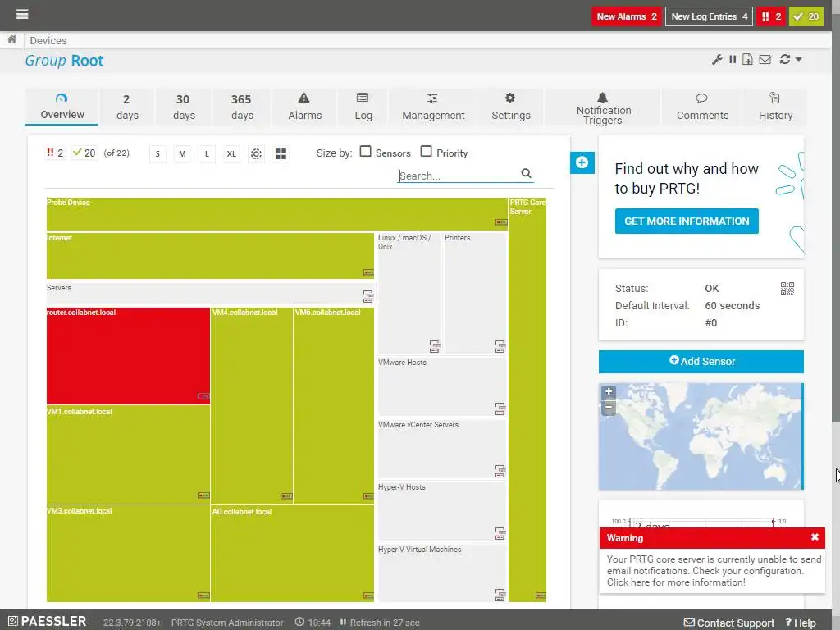Open the Log tab
Screen dimensions: 840x630
pyautogui.click(x=363, y=107)
